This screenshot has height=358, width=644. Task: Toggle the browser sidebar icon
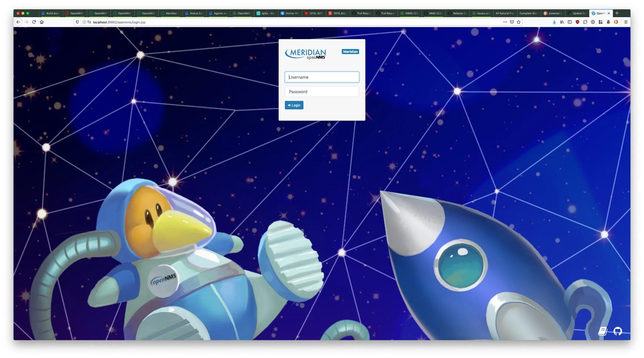coord(570,22)
